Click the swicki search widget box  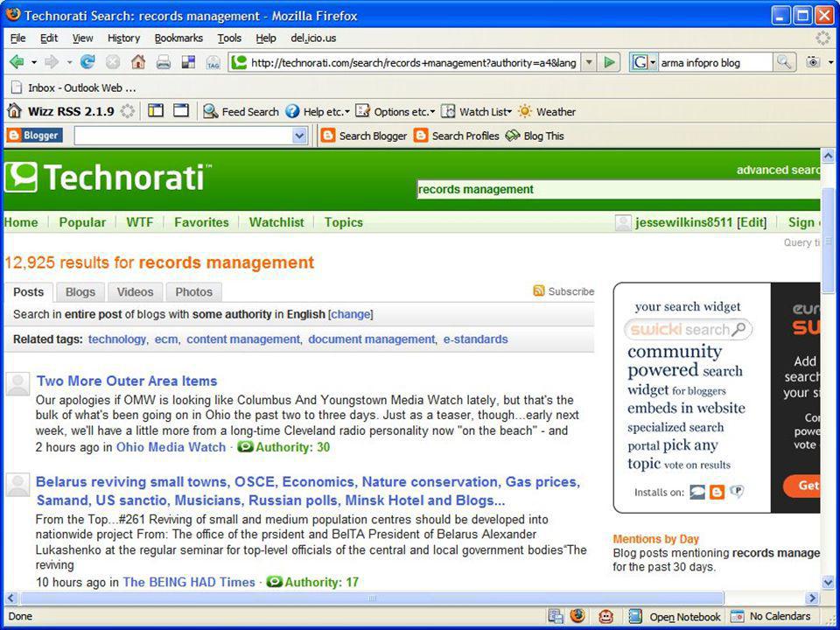689,329
